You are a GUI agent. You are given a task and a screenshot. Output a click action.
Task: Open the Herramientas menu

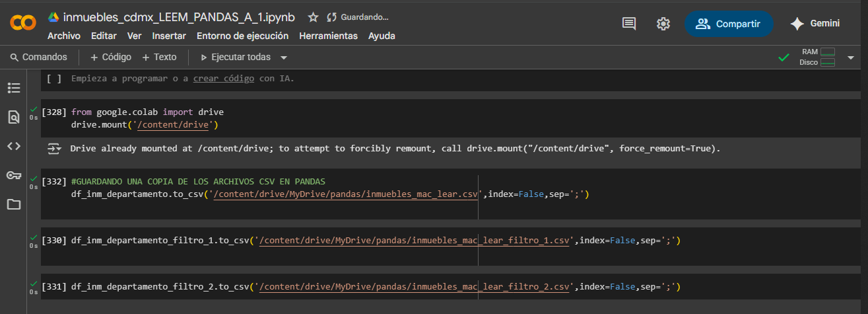(x=328, y=36)
